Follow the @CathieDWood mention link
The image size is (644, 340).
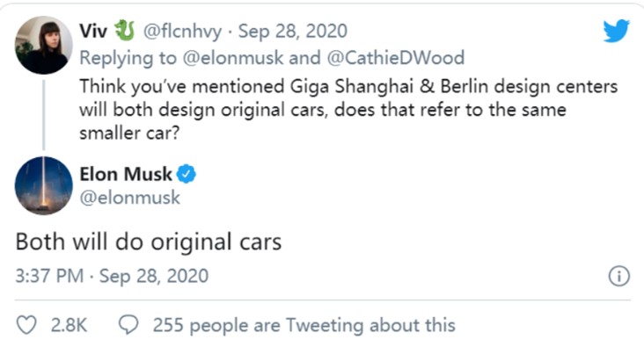pos(396,58)
